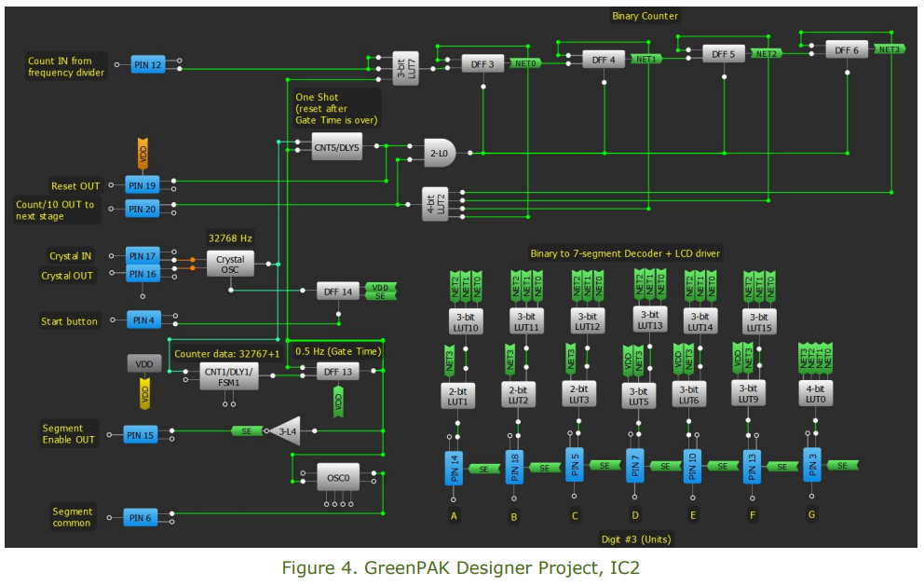Click the 4-bit LUT0 block
This screenshot has width=924, height=586.
point(816,394)
